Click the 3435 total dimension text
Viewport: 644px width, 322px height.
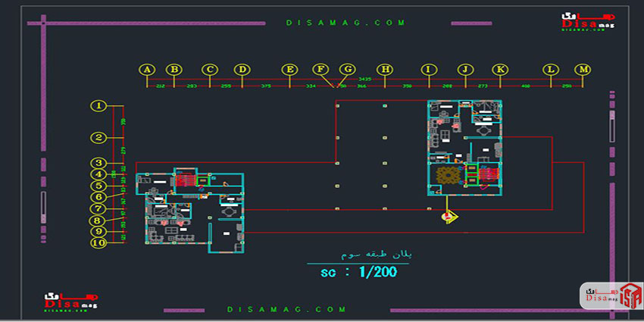click(364, 79)
